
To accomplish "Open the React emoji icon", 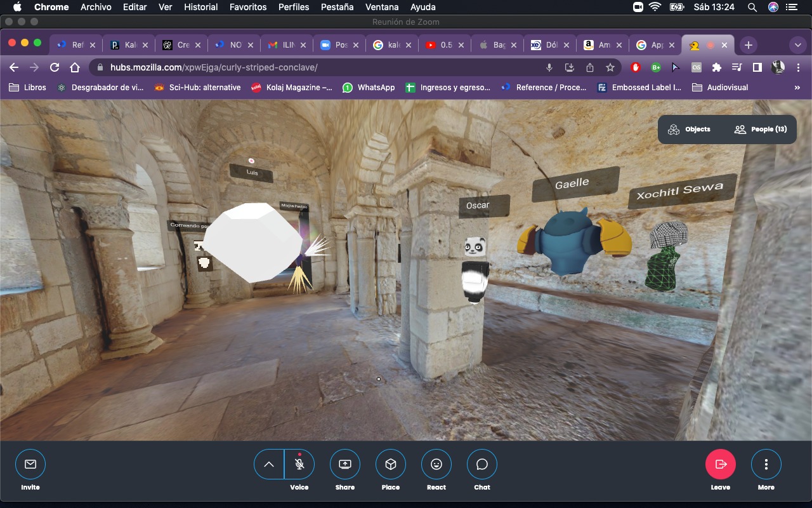I will pyautogui.click(x=436, y=464).
